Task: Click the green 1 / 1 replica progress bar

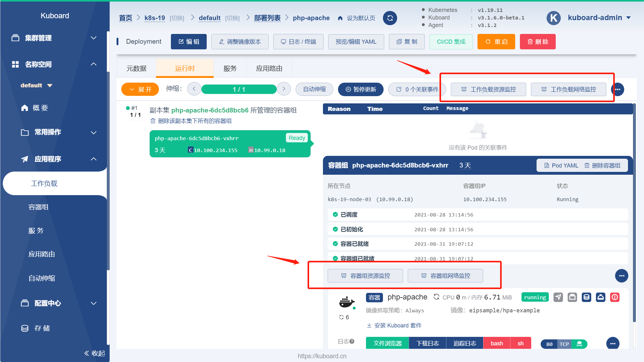Action: (239, 89)
